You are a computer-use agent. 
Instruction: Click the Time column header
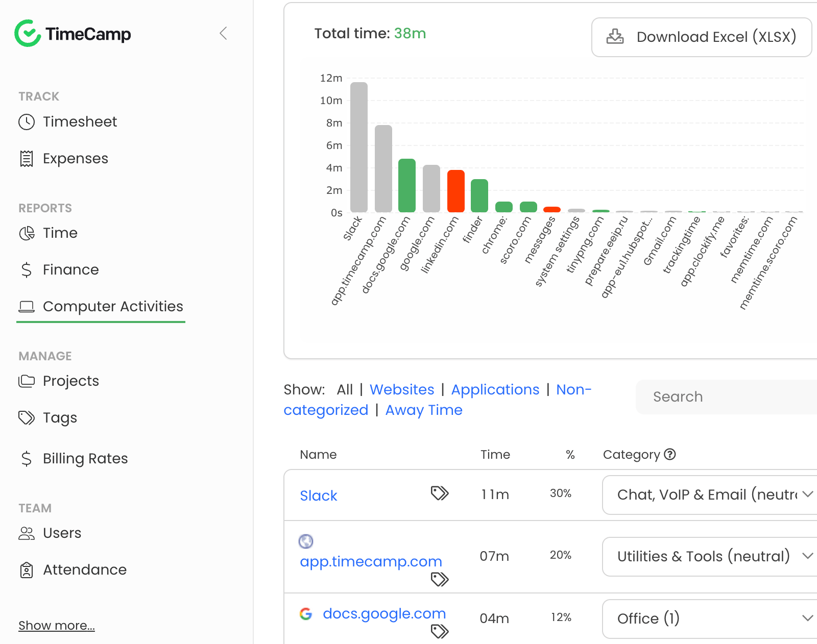click(495, 455)
